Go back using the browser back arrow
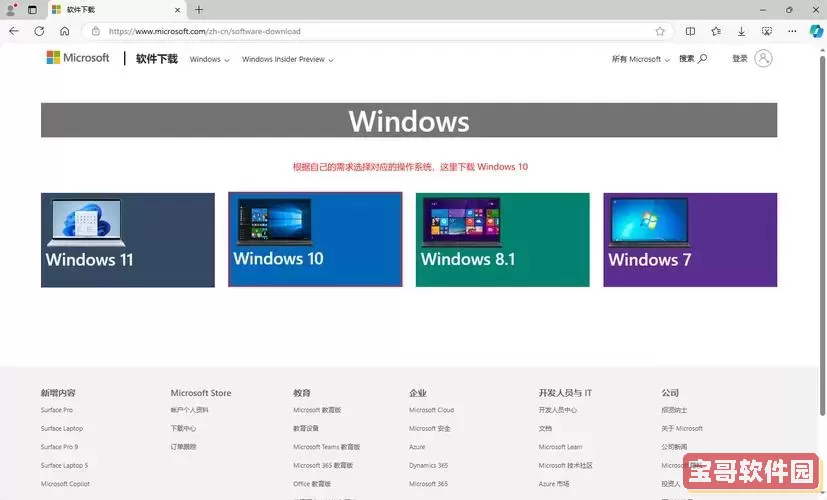The width and height of the screenshot is (827, 500). (14, 31)
